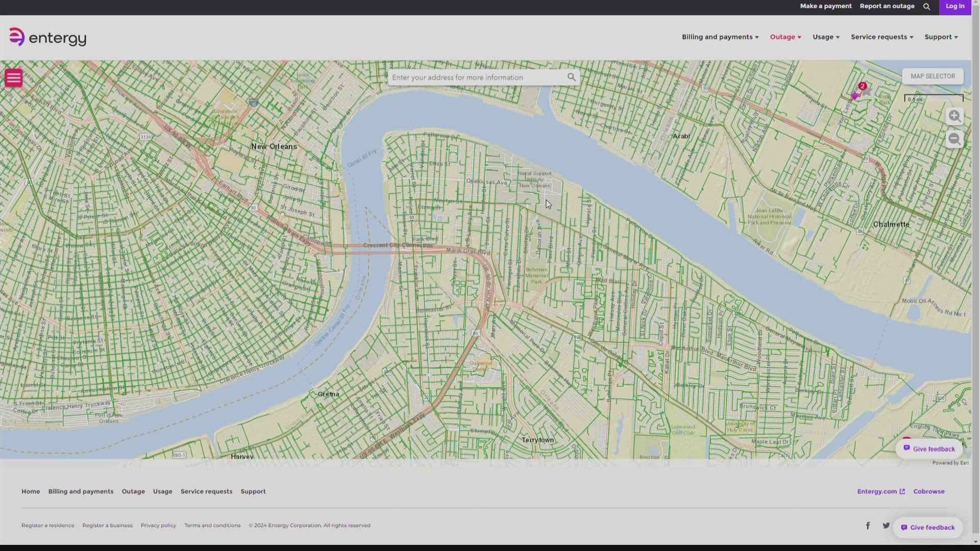The image size is (980, 551).
Task: Open Entergy.com external link
Action: point(881,491)
